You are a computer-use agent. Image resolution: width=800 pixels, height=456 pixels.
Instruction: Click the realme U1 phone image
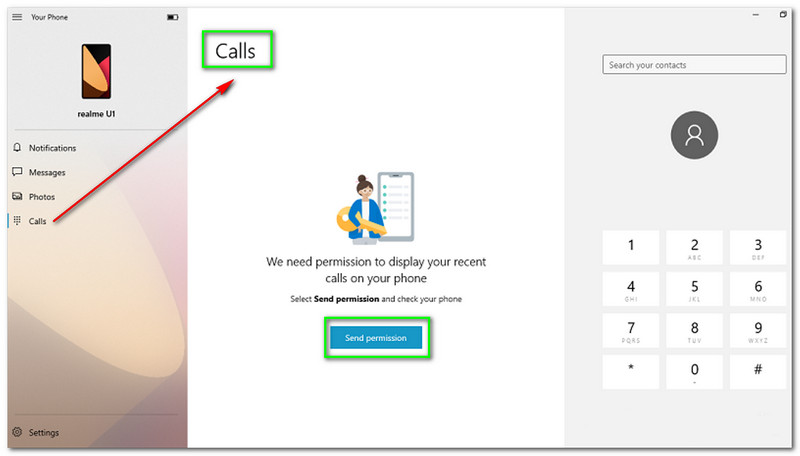point(96,71)
